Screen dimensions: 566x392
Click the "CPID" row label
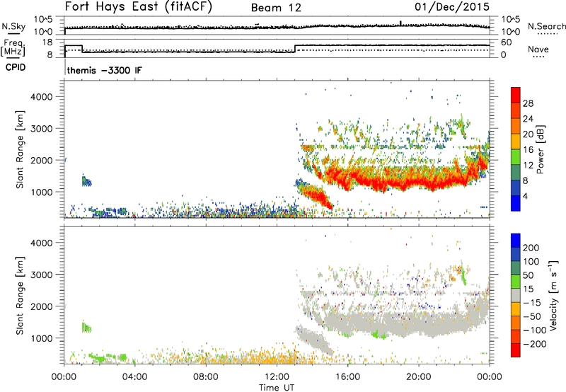click(x=16, y=67)
